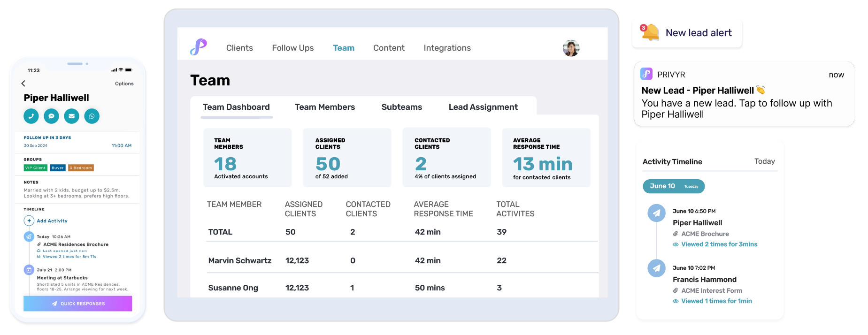Click the new lead alert bell icon
868x335 pixels.
[x=650, y=32]
